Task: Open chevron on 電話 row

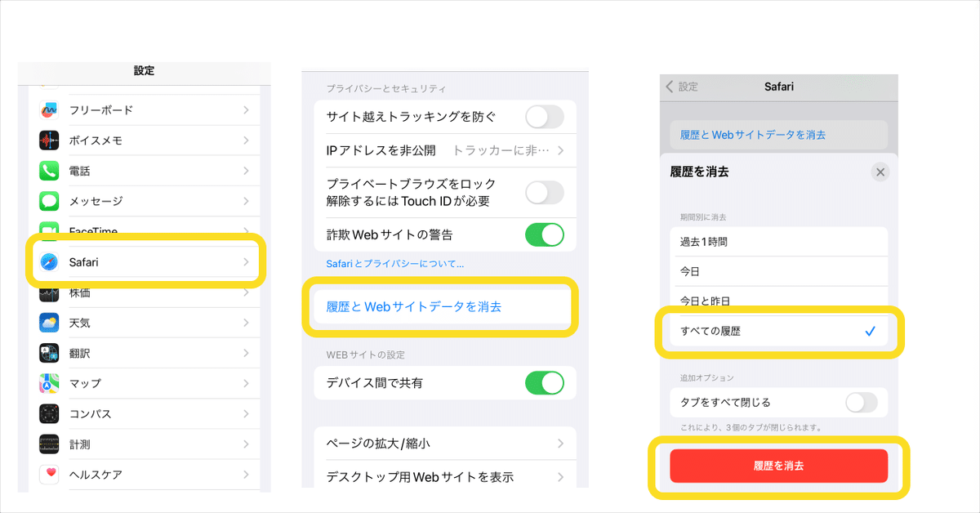Action: click(x=246, y=171)
